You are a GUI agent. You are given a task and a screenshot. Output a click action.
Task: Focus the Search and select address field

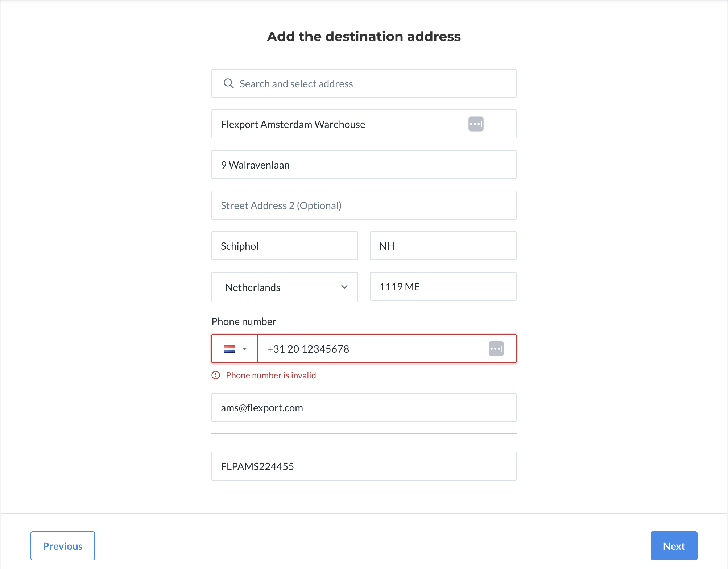364,83
